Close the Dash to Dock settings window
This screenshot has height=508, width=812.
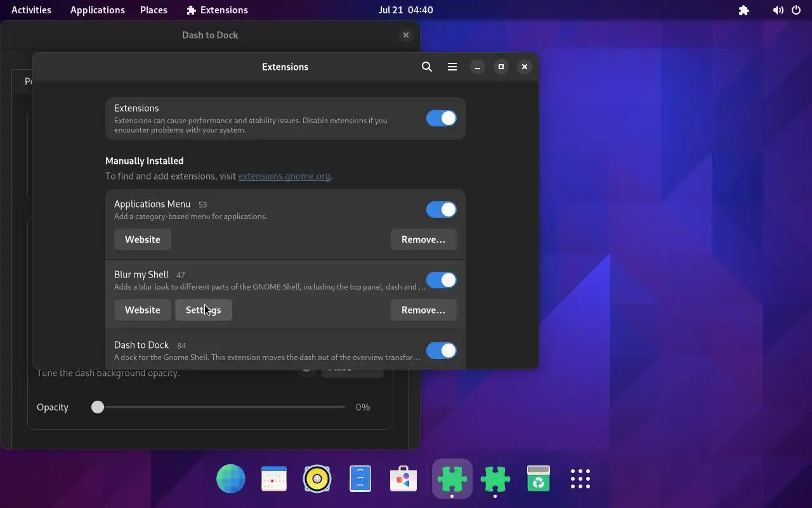tap(406, 35)
